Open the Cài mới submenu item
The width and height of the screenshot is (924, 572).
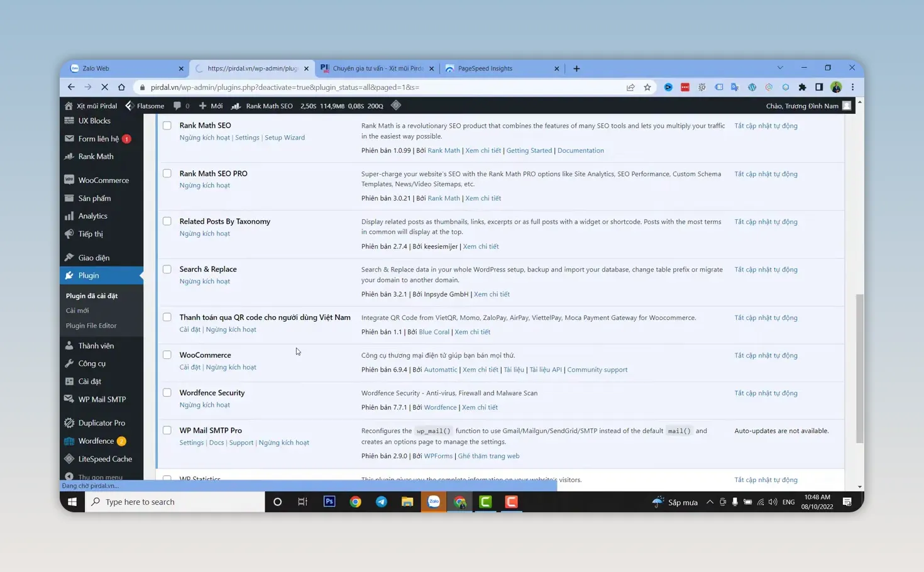[x=77, y=311]
